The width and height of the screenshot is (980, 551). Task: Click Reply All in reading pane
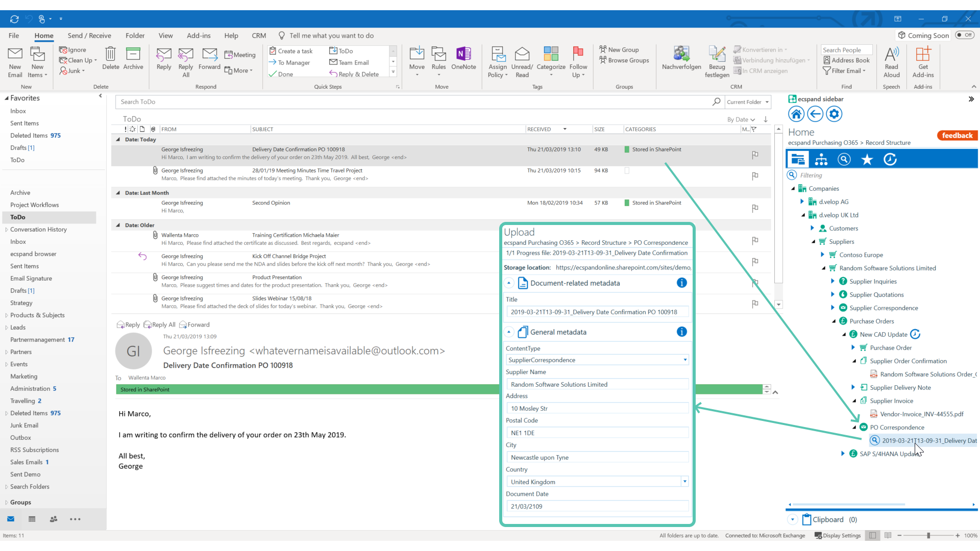click(x=160, y=324)
